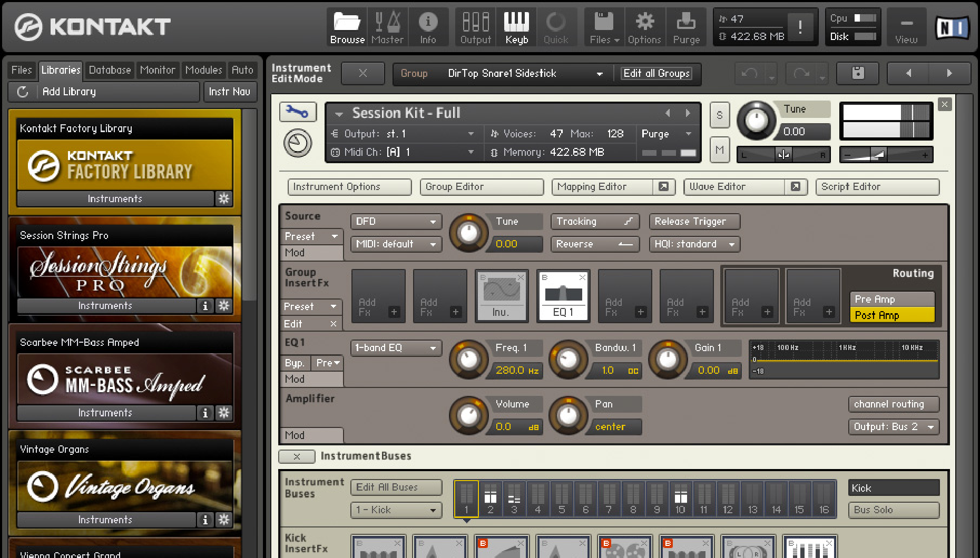Image resolution: width=980 pixels, height=558 pixels.
Task: Open the 1-band EQ type dropdown
Action: click(396, 348)
